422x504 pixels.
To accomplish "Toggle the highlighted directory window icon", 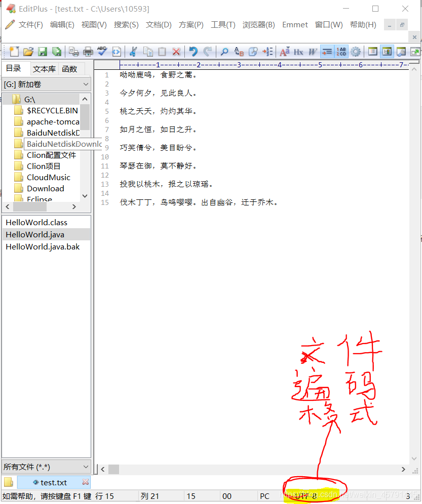I will [387, 52].
